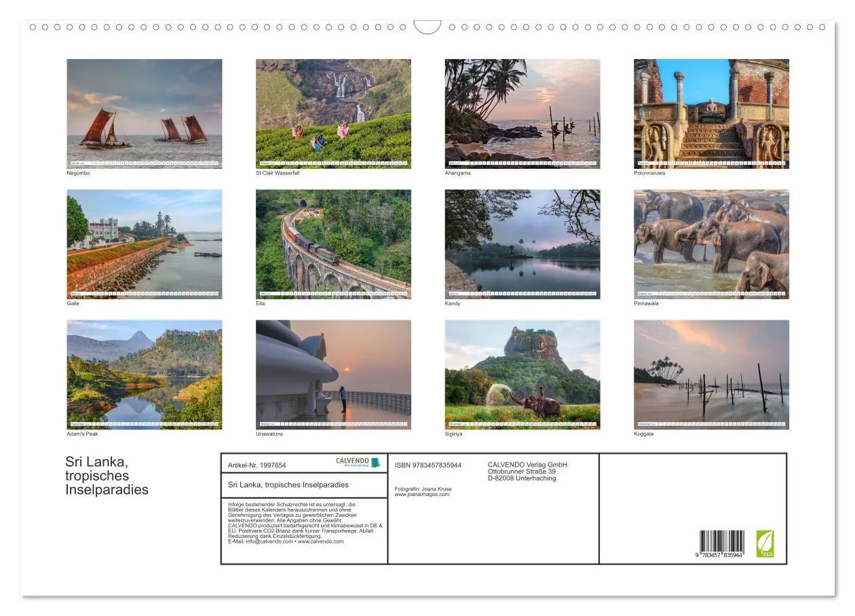Image resolution: width=855 pixels, height=616 pixels.
Task: Open the Pinnawala elephants photo
Action: pyautogui.click(x=711, y=244)
